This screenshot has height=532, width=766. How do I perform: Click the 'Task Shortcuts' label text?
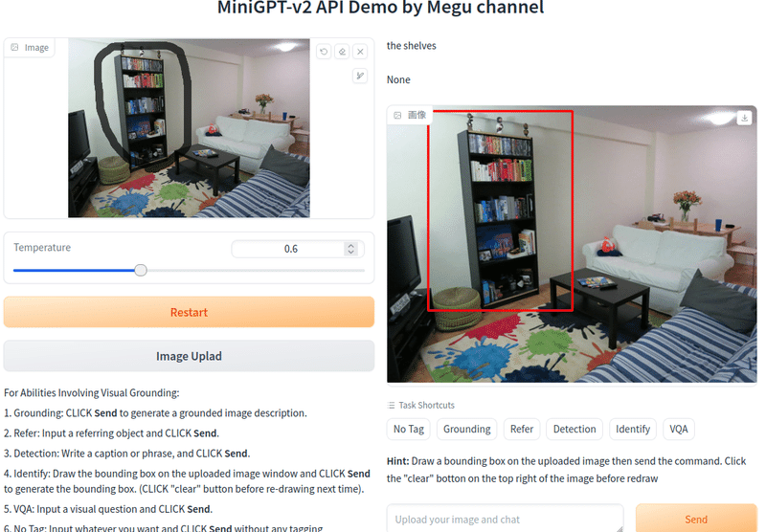click(426, 405)
